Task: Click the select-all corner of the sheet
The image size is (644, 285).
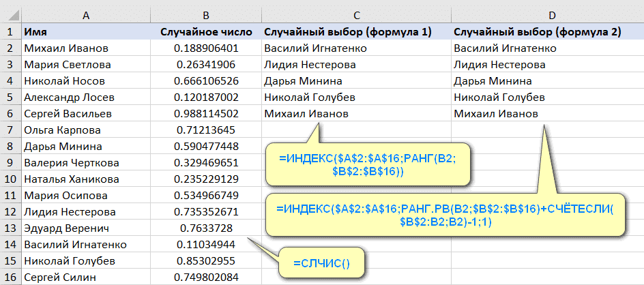Action: pos(10,14)
